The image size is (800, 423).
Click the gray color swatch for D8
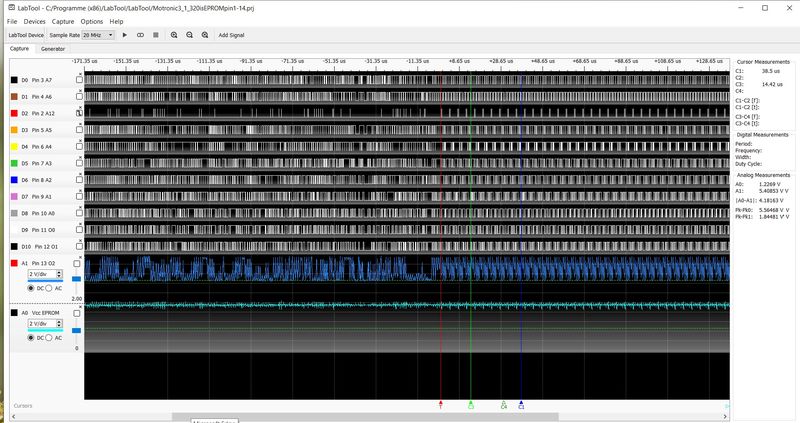14,213
